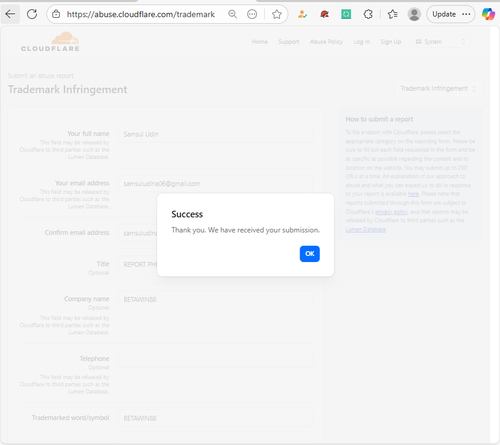Click the empty Telephone field
This screenshot has height=445, width=500.
(x=215, y=359)
